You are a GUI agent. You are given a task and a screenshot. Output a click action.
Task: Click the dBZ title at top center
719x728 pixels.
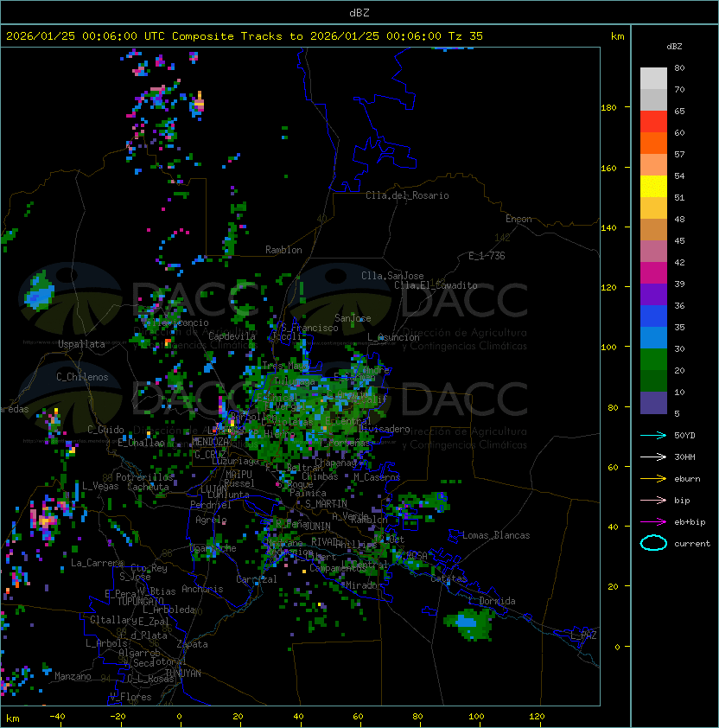pos(359,12)
